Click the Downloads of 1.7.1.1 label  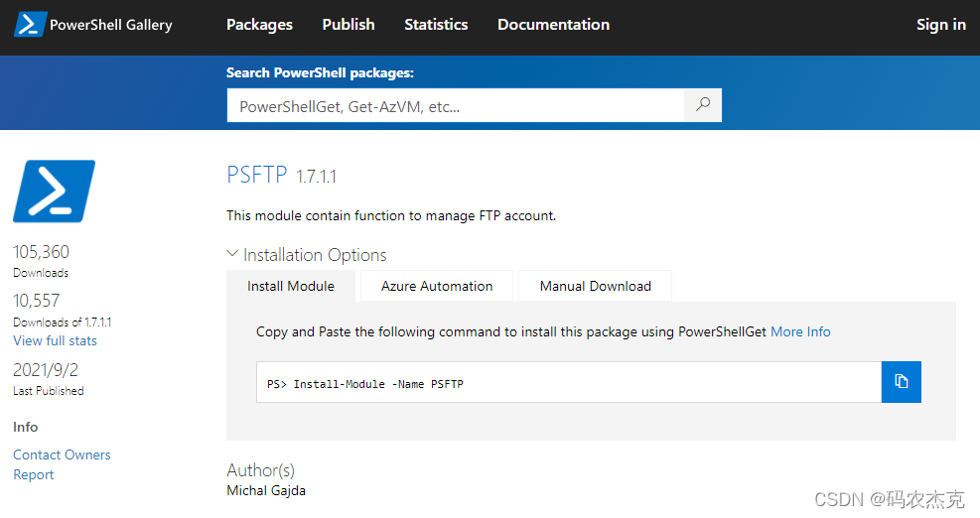[62, 323]
